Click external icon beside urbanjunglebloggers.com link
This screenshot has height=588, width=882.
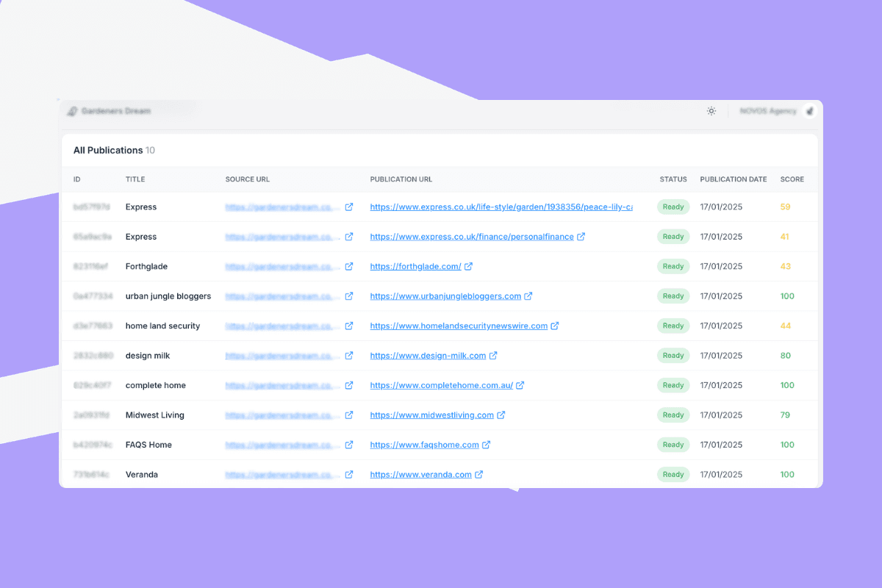[x=528, y=296]
